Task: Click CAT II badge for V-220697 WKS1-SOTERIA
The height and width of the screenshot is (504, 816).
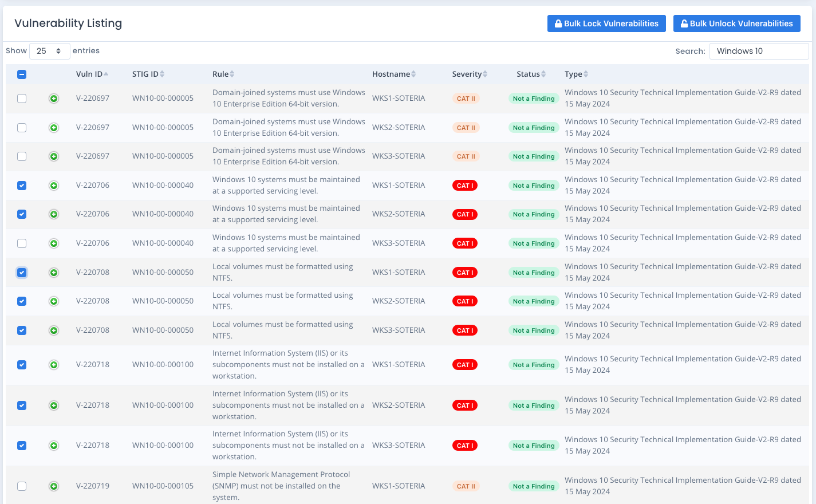Action: (466, 99)
